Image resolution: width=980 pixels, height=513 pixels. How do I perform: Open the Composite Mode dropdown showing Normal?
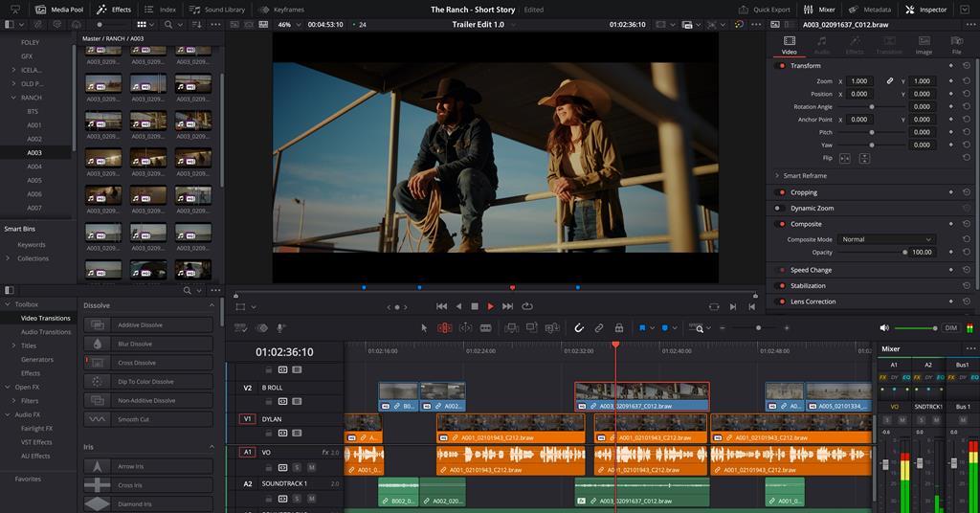point(886,239)
